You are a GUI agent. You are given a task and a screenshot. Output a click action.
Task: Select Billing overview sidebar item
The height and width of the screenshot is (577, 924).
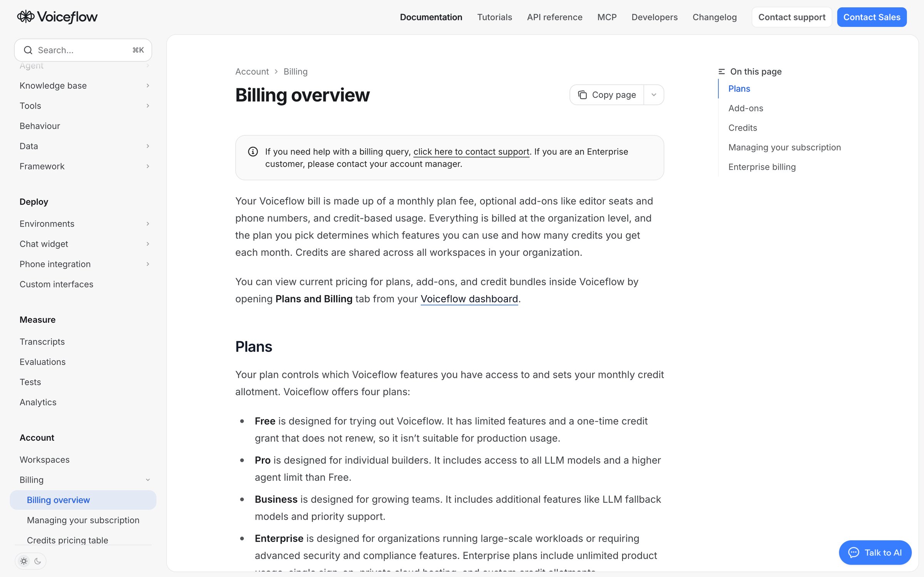(x=83, y=500)
